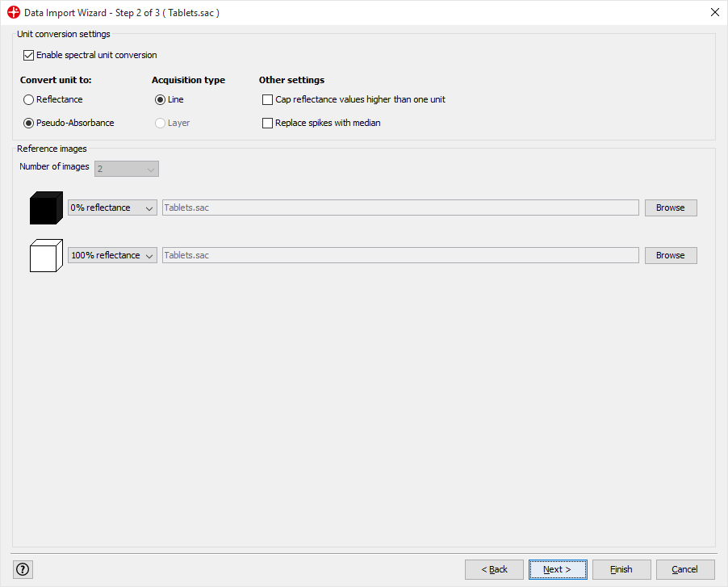
Task: Click the white cube 100% reference icon
Action: click(45, 255)
